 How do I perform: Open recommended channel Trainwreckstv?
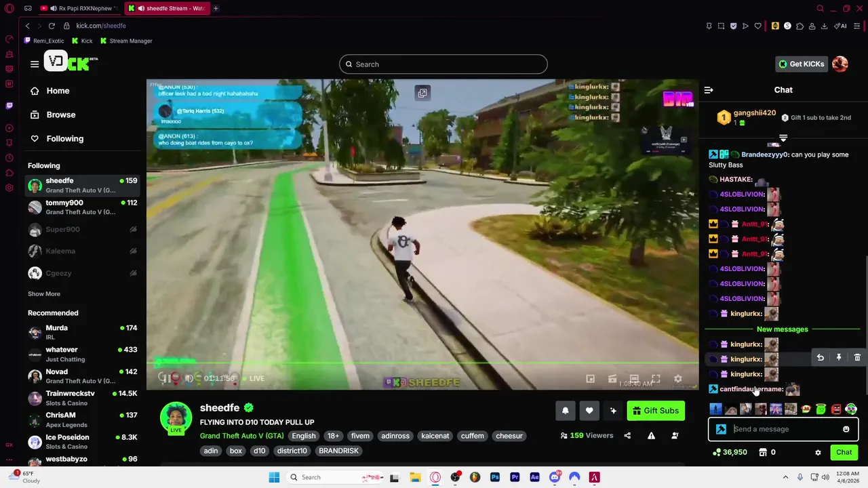tap(83, 398)
